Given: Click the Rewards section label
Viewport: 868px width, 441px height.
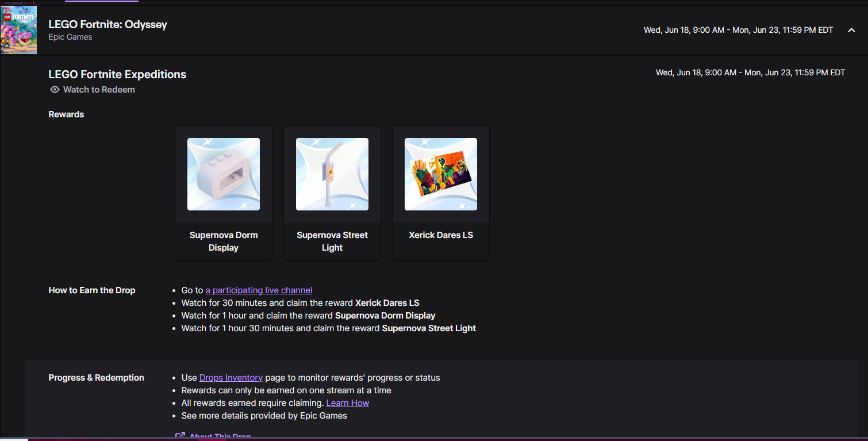Looking at the screenshot, I should tap(66, 114).
